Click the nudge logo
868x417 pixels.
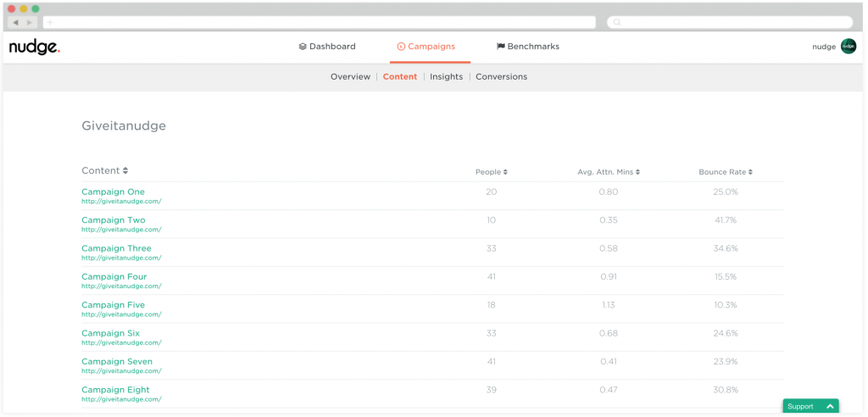coord(34,47)
